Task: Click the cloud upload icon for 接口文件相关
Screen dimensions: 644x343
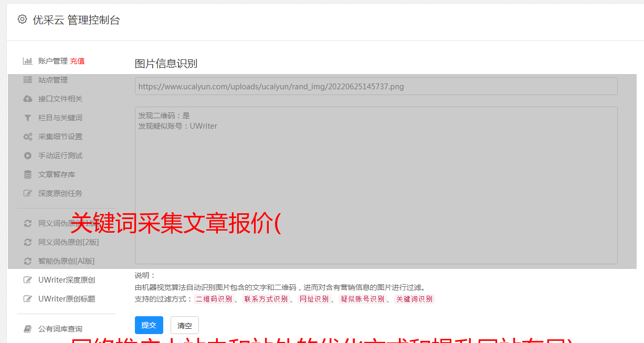Action: point(28,99)
